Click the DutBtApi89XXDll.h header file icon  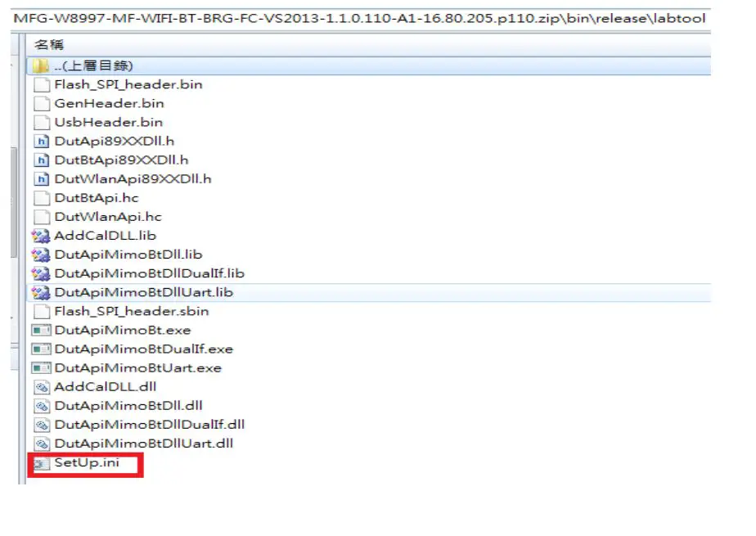tap(42, 160)
